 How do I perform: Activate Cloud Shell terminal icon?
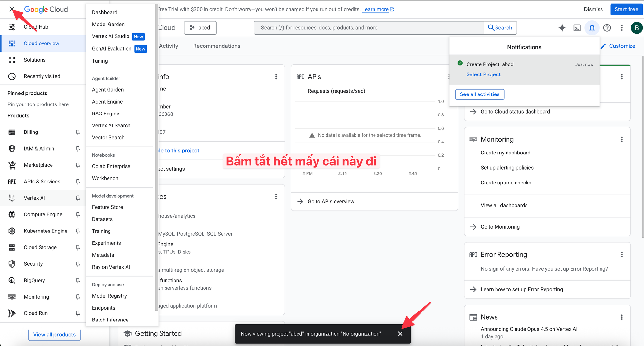click(x=577, y=28)
